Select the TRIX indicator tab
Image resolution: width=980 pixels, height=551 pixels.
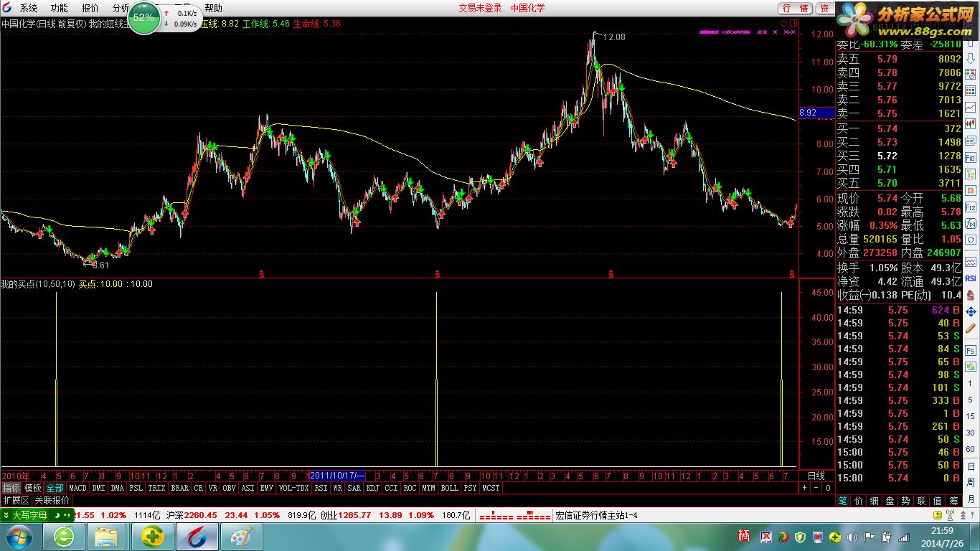(x=156, y=488)
